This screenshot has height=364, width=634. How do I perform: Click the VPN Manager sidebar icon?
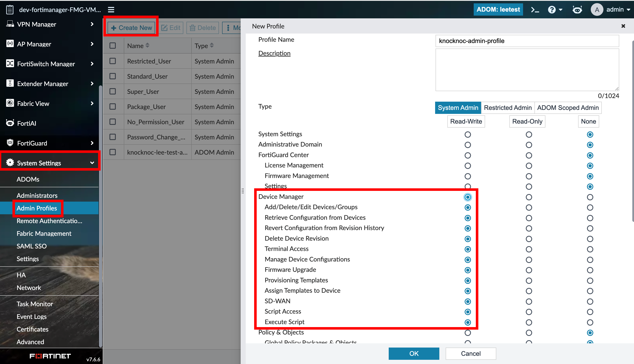[10, 24]
